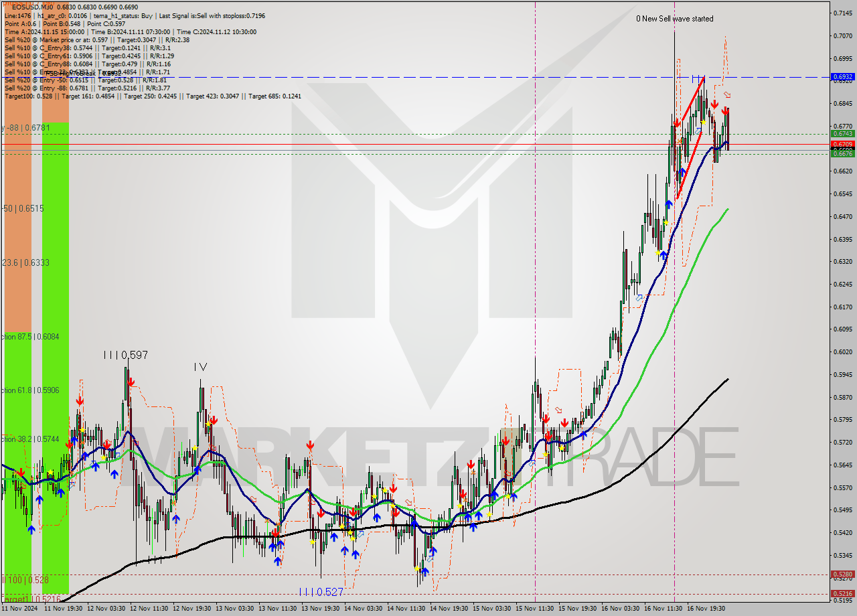Click the '38.2 | 0.5744' level label
Image resolution: width=857 pixels, height=616 pixels.
point(31,439)
